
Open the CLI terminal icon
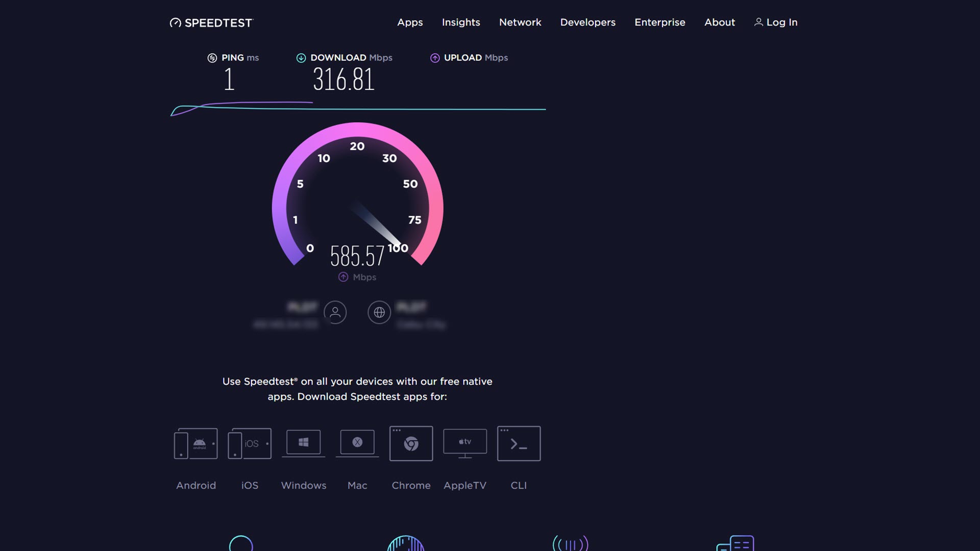point(519,443)
